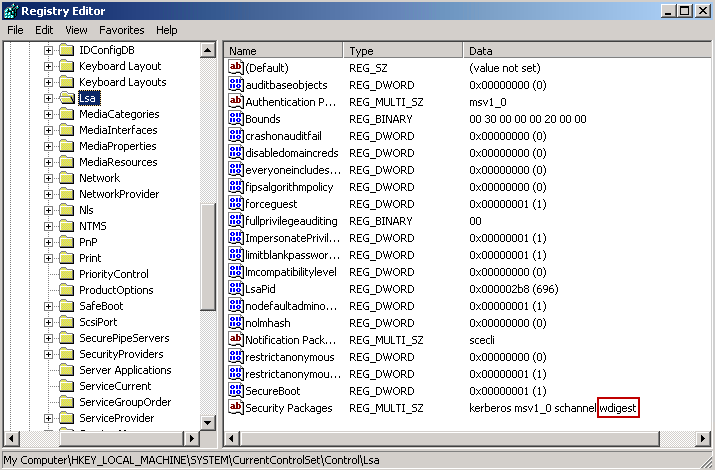Click the SecureBoot folder icon in tree
Viewport: 715px width, 470px height.
tap(66, 306)
